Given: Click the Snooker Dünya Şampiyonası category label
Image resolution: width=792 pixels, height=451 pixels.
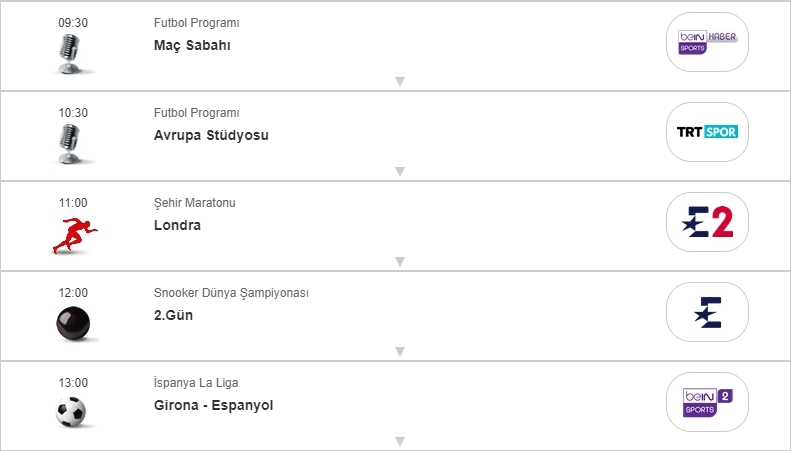Looking at the screenshot, I should coord(231,293).
